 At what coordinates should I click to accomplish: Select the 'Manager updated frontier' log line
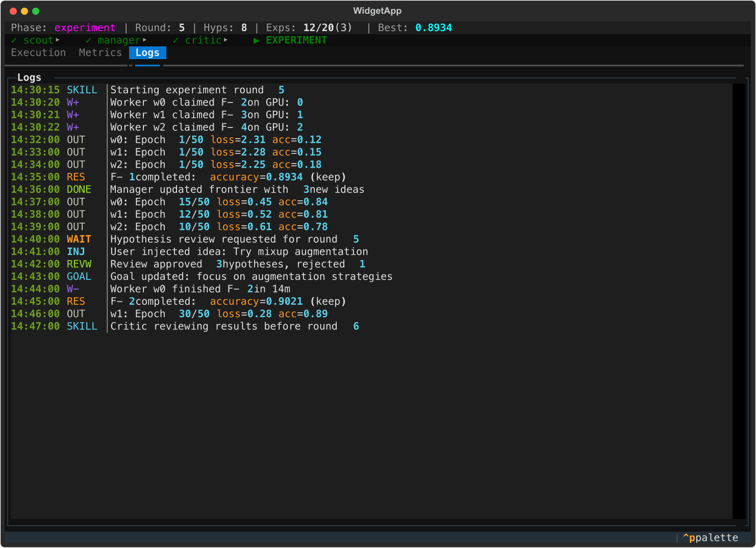pos(371,189)
